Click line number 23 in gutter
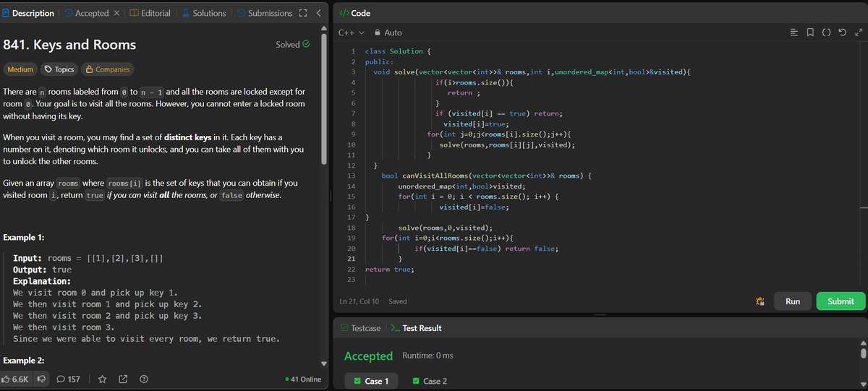Screen dimensions: 868x391 coord(352,280)
